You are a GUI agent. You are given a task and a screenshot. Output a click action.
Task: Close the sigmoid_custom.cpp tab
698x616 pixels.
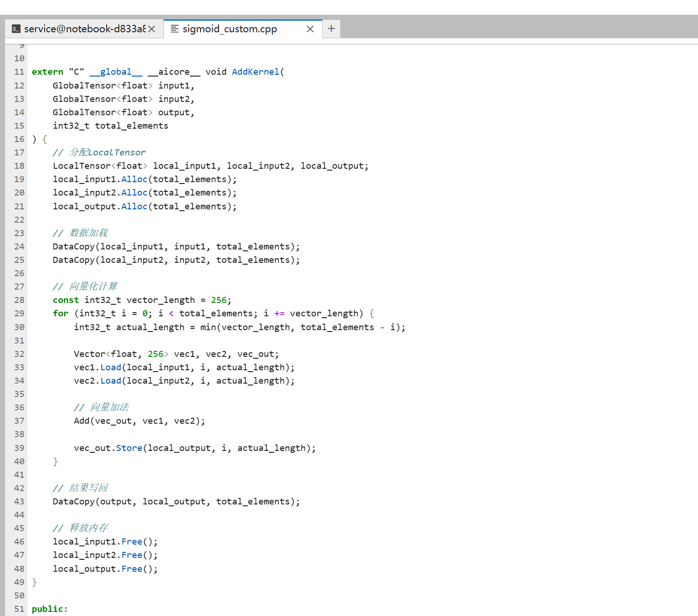click(310, 29)
